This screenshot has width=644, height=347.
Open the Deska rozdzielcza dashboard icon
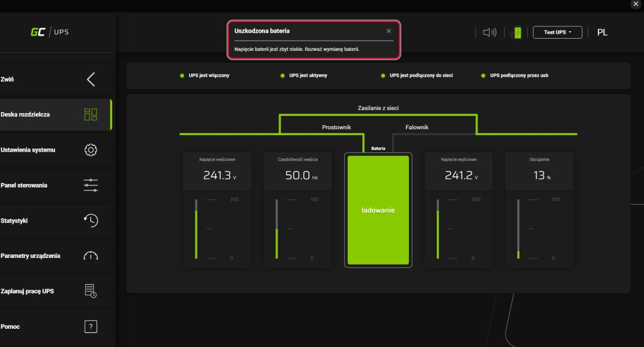pyautogui.click(x=91, y=115)
